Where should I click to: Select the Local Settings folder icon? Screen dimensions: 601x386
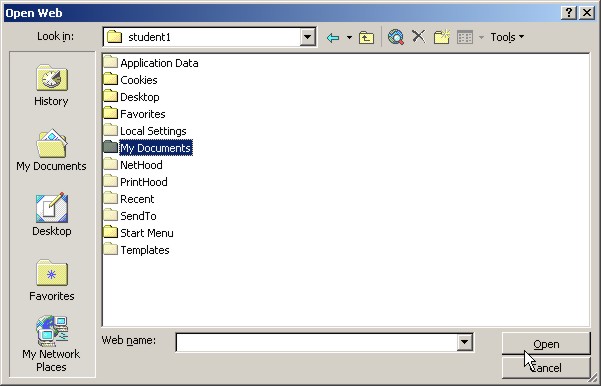(x=110, y=130)
